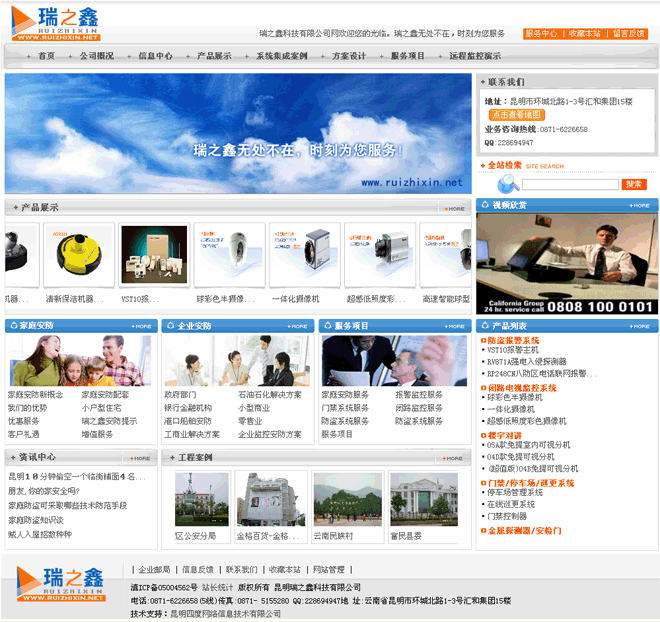This screenshot has width=660, height=622.
Task: Open 石油石化解决方案 link
Action: click(270, 395)
